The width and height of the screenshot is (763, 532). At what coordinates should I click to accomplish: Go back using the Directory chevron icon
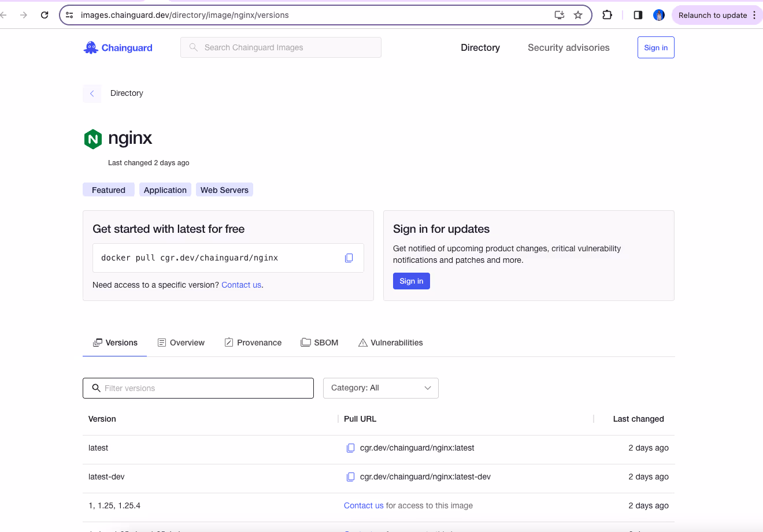coord(92,93)
